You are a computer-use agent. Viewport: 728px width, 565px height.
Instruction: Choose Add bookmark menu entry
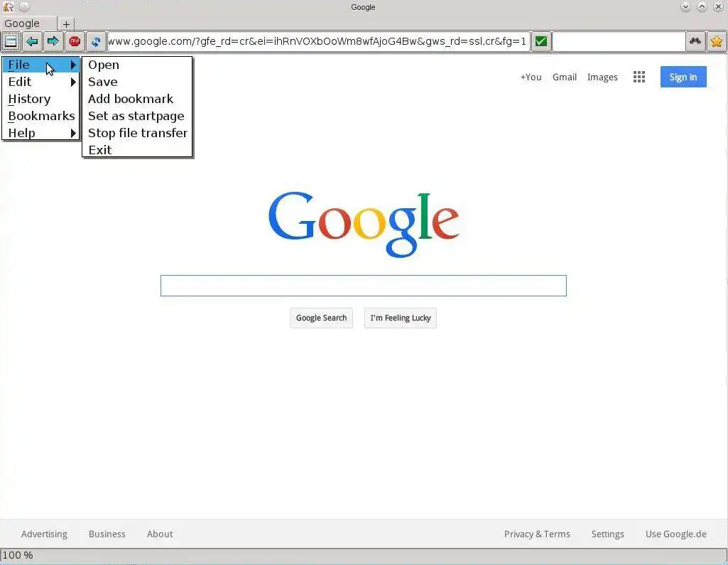[137, 99]
